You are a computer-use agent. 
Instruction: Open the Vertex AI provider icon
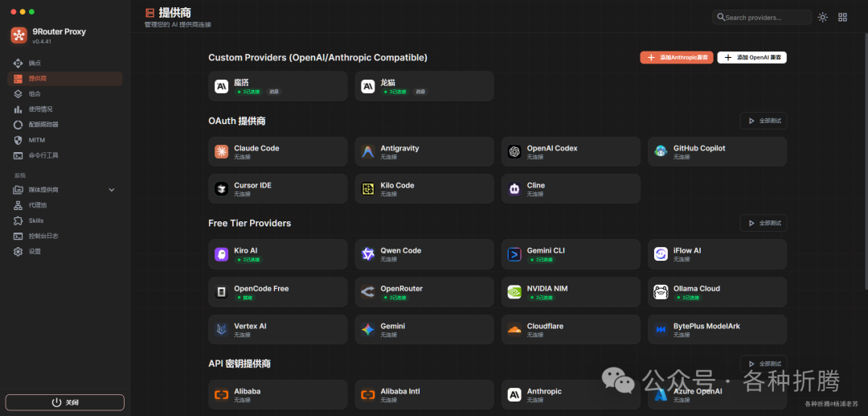pos(222,330)
